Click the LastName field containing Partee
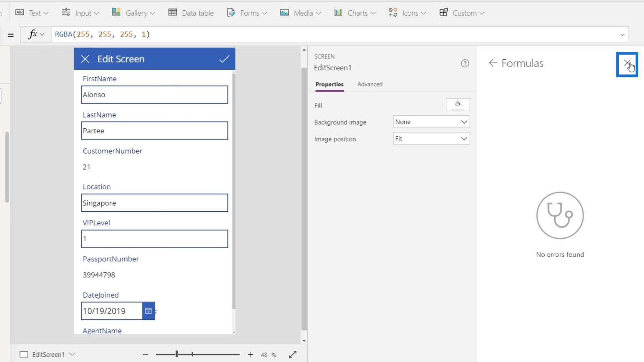Image resolution: width=644 pixels, height=362 pixels. coord(154,131)
